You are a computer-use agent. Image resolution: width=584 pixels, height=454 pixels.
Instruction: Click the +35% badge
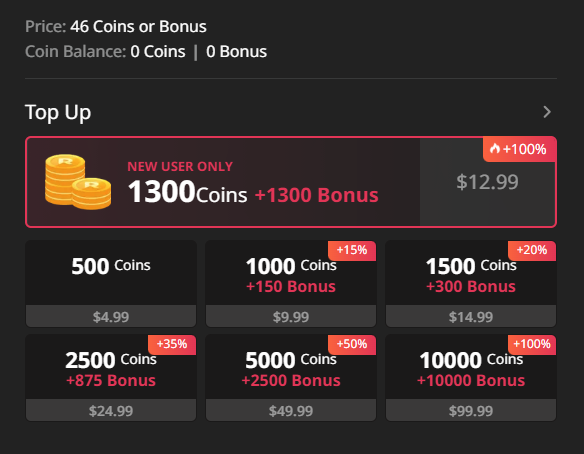click(x=172, y=345)
